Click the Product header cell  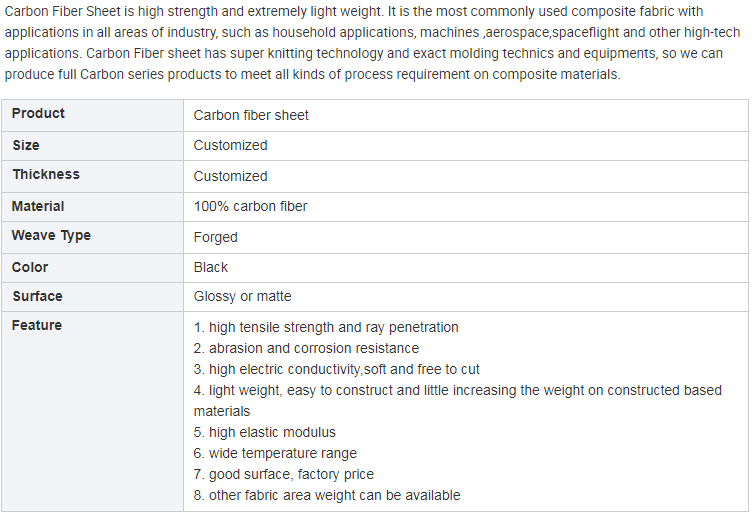tap(92, 116)
